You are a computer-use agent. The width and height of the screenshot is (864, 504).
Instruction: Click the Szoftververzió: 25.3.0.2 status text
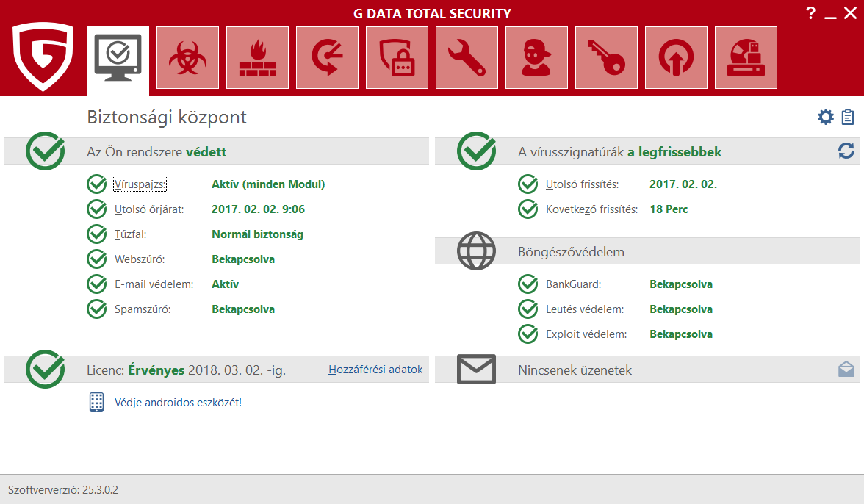[63, 490]
